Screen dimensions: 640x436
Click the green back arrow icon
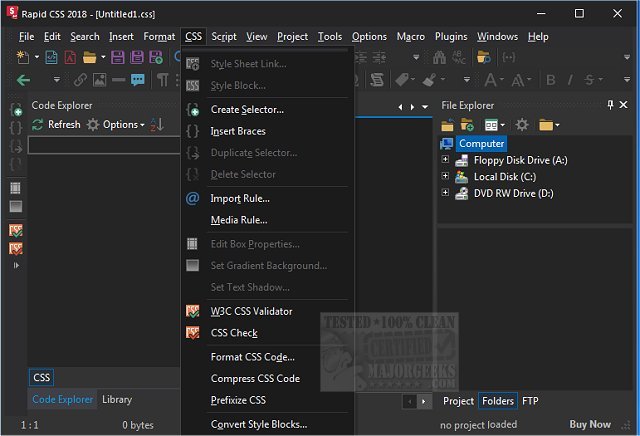23,80
